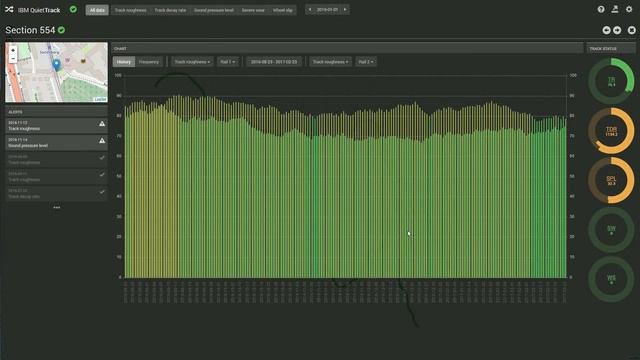Open first Track roughness dropdown
640x360 pixels.
192,62
